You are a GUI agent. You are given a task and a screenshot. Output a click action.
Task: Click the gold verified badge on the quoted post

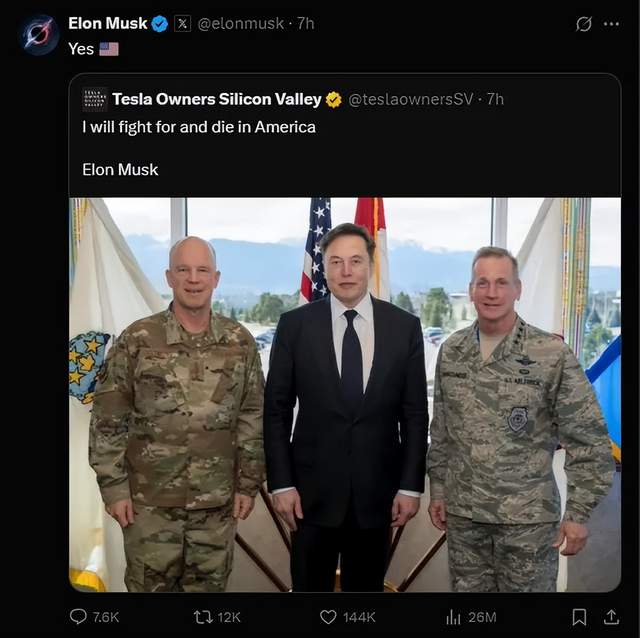[334, 99]
